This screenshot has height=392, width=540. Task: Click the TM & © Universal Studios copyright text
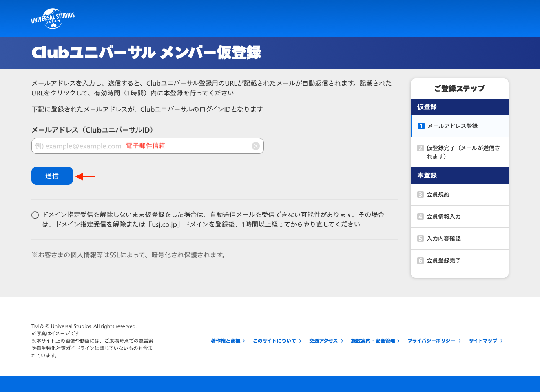pyautogui.click(x=84, y=326)
